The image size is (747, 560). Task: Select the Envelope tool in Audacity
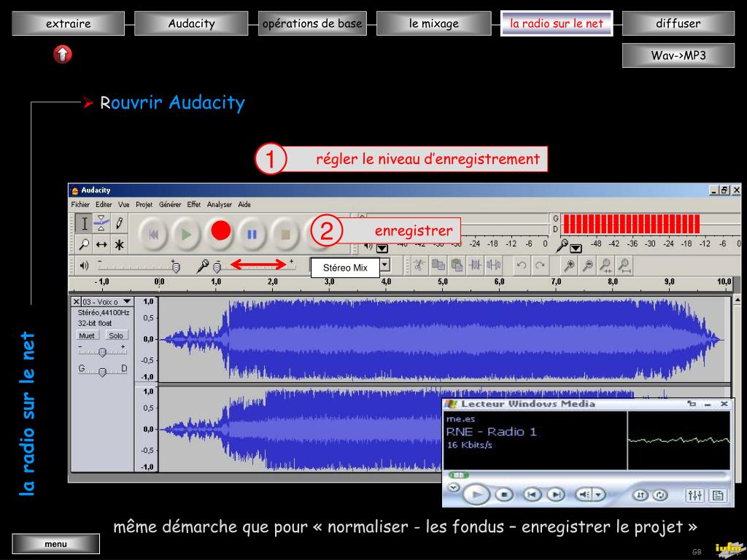[x=101, y=223]
